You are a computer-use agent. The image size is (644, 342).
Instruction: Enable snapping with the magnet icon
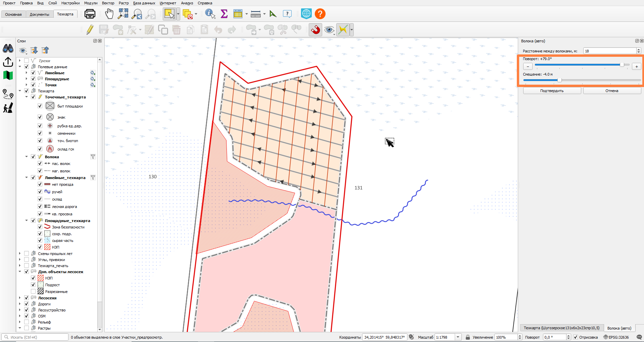coord(315,30)
